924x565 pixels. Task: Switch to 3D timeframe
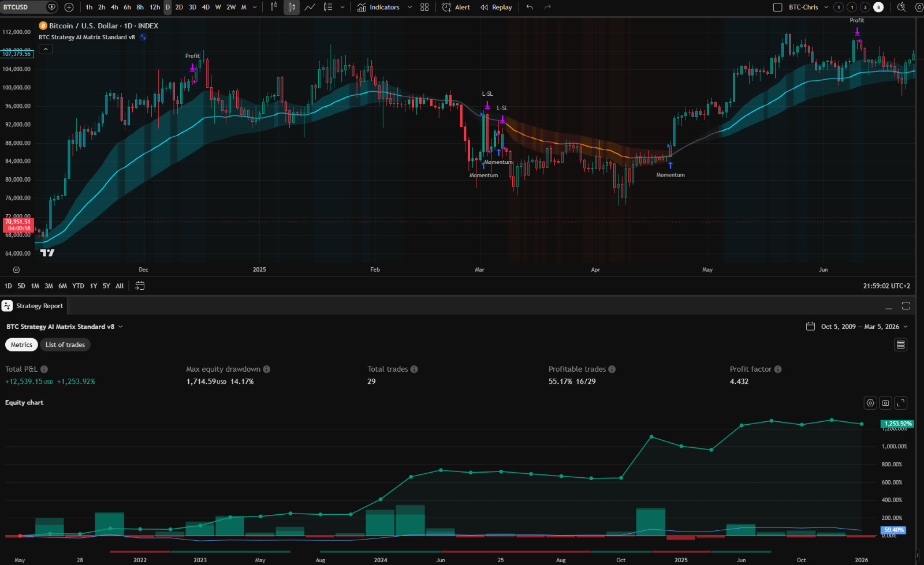(x=192, y=8)
